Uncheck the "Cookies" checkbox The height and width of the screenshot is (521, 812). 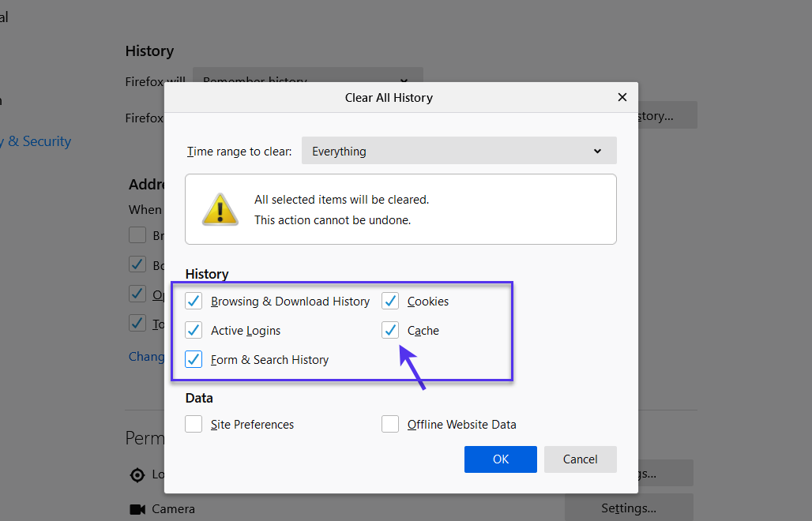[390, 301]
